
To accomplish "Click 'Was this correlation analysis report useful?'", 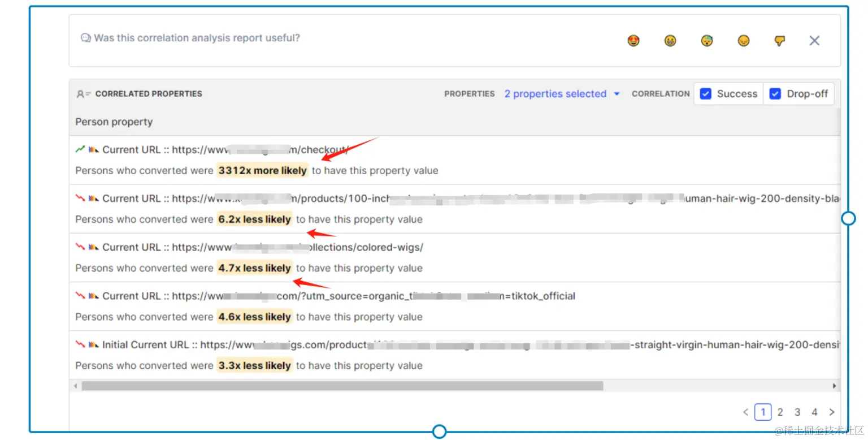I will 197,38.
